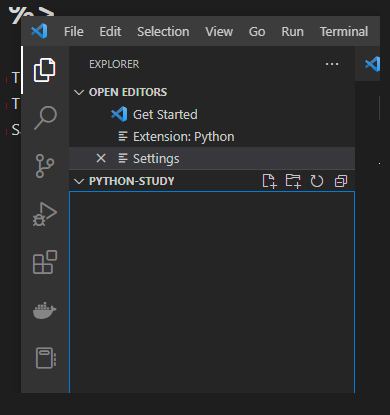This screenshot has height=415, width=390.
Task: Open the Explorer view in activity bar
Action: click(44, 70)
